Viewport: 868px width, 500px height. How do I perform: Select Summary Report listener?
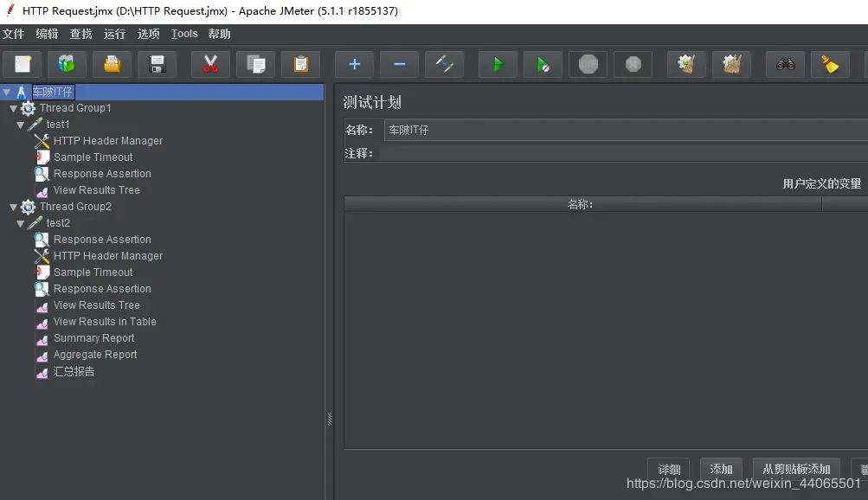coord(93,338)
